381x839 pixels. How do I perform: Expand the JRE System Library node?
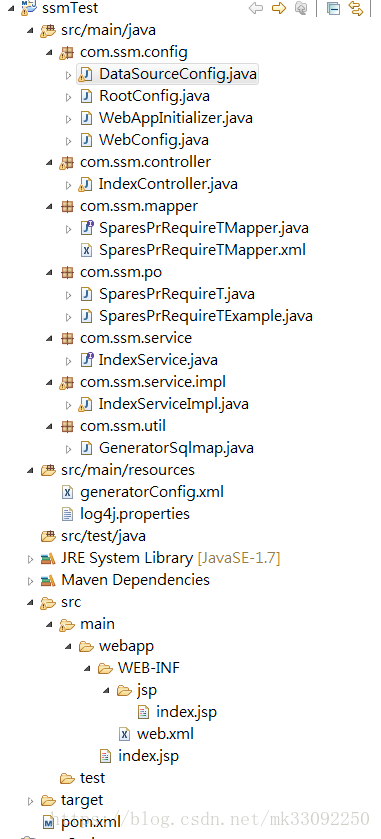pos(31,559)
